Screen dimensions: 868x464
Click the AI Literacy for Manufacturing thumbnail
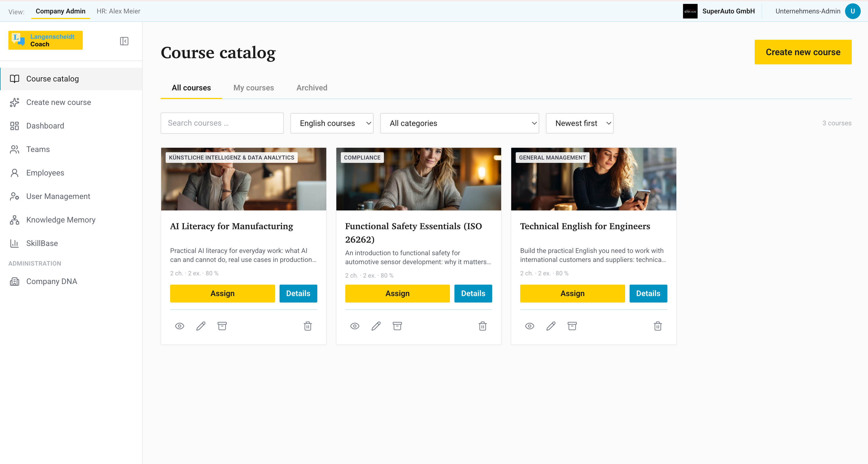244,179
